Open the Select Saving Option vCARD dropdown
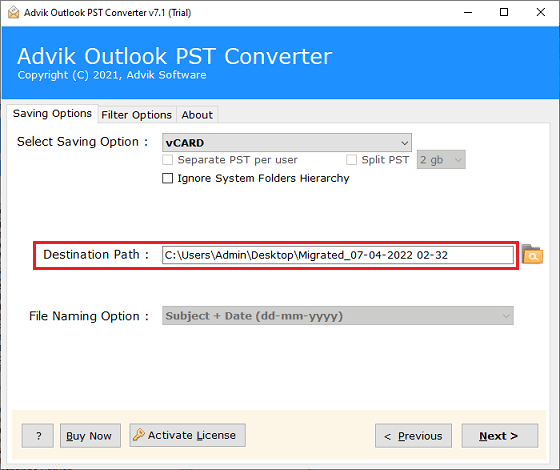 tap(287, 143)
